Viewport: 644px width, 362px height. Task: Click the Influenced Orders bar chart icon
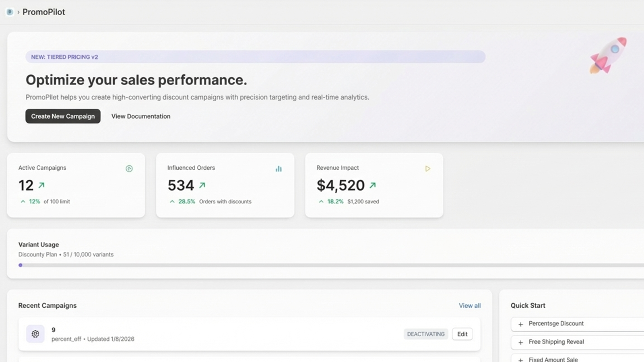[x=279, y=169]
